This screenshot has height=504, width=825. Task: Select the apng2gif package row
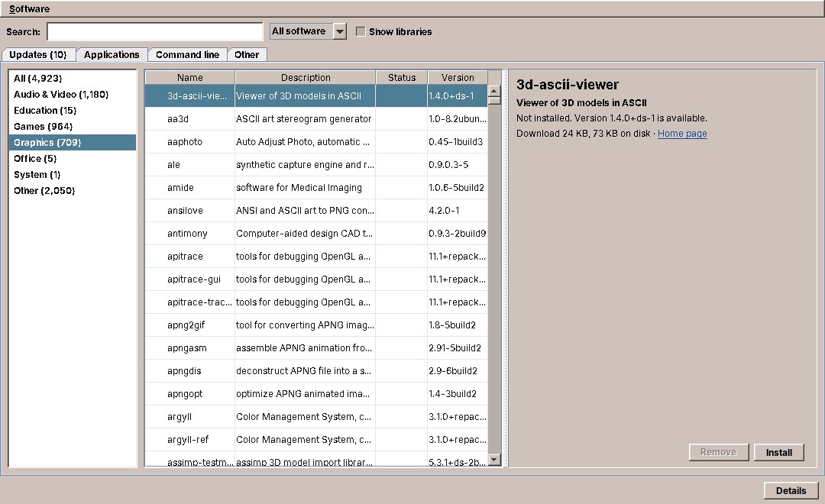[x=316, y=325]
